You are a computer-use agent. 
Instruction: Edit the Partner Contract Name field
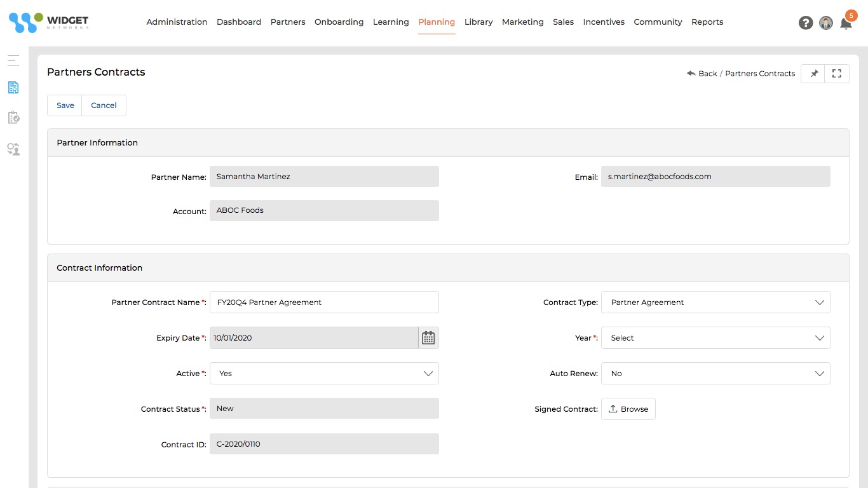tap(324, 302)
